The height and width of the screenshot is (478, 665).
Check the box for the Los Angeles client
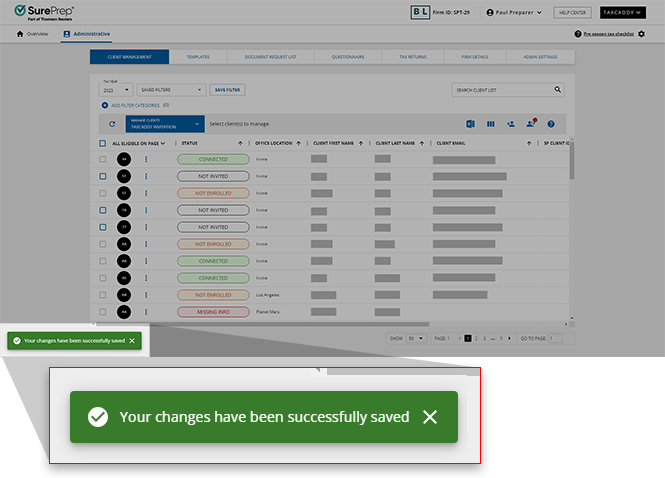[x=103, y=295]
